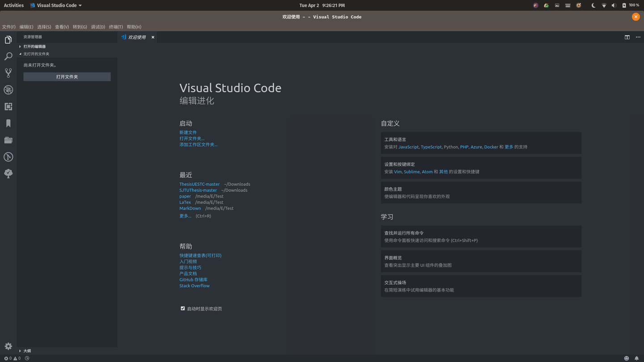Open the ThesisUESTC-master recent project link
Screen dimensions: 644x362
tap(199, 184)
